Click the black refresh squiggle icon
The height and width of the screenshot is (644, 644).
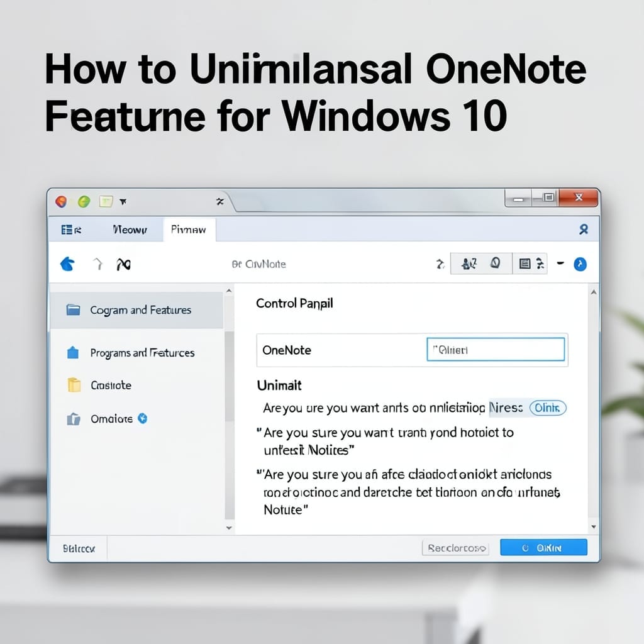tap(123, 265)
